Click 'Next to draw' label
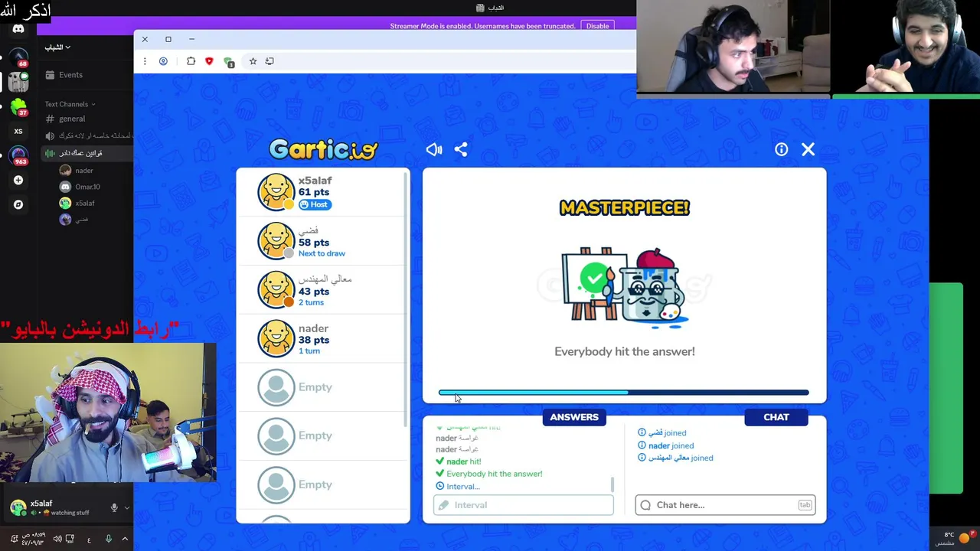 pyautogui.click(x=322, y=253)
